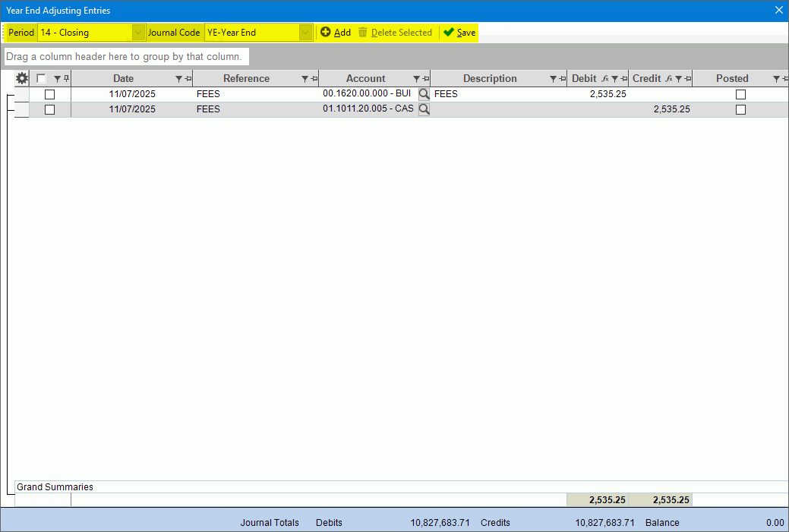Click filter icon in Posted column header

click(x=776, y=79)
